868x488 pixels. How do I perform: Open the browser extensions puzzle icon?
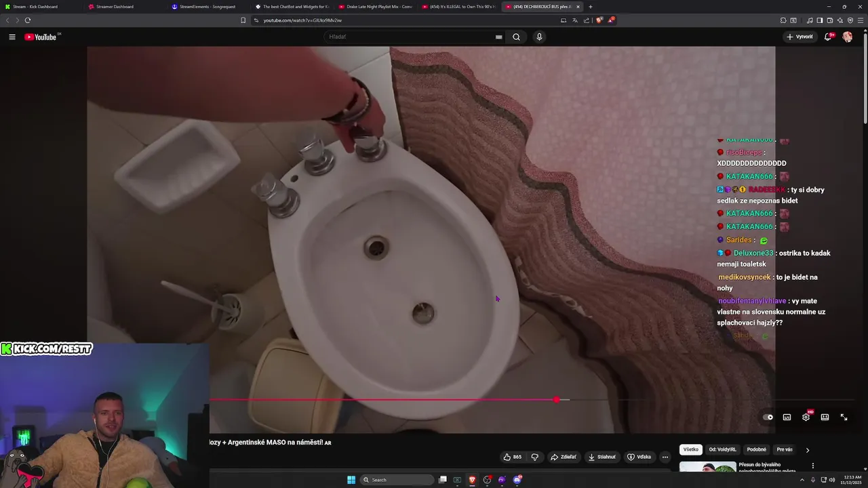[x=783, y=20]
